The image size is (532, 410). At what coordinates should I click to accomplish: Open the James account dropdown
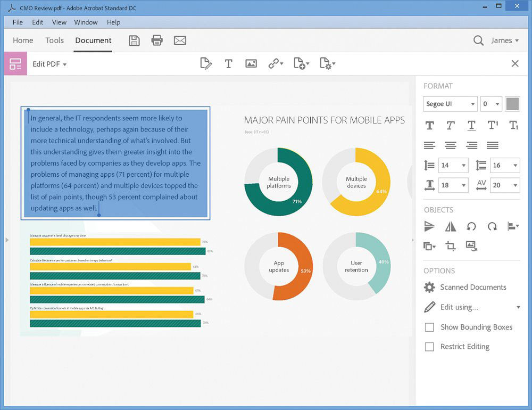click(x=505, y=40)
